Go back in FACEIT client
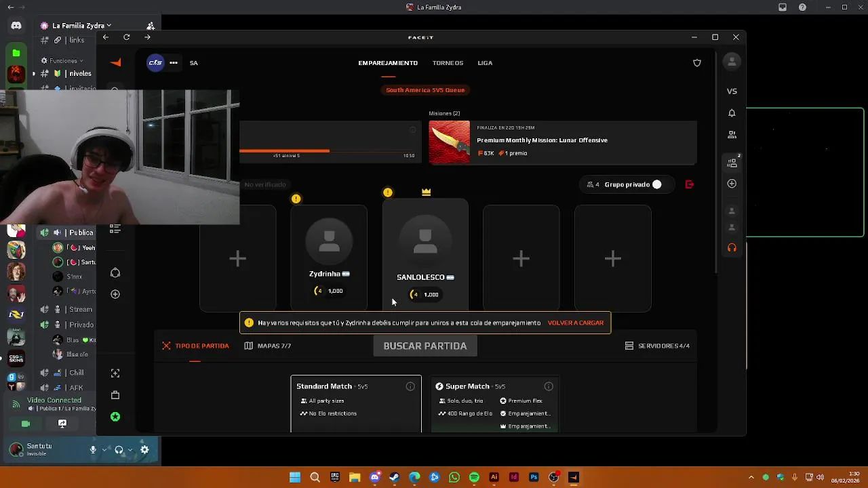 click(105, 37)
